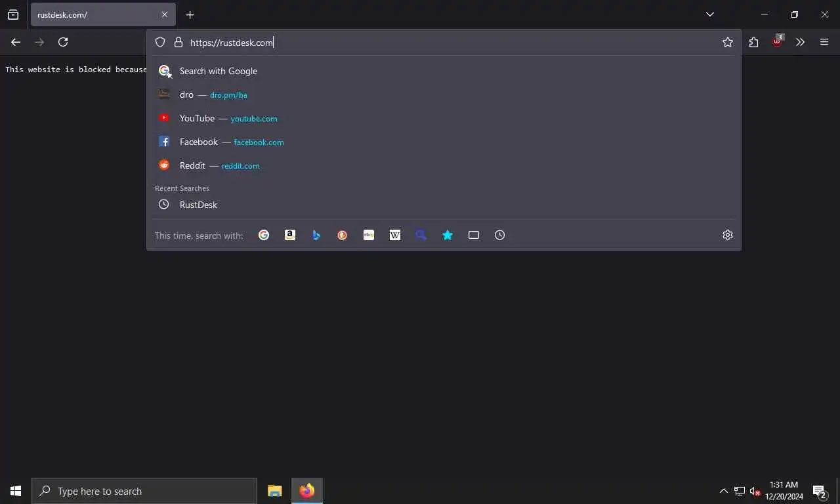Select recent search RustDesk

[445, 205]
